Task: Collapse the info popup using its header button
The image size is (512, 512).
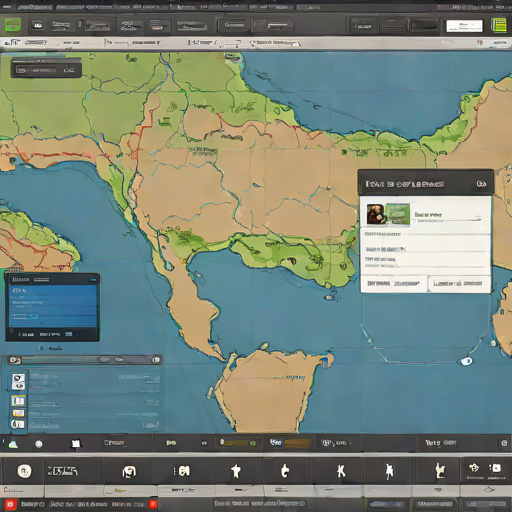Action: (x=481, y=184)
